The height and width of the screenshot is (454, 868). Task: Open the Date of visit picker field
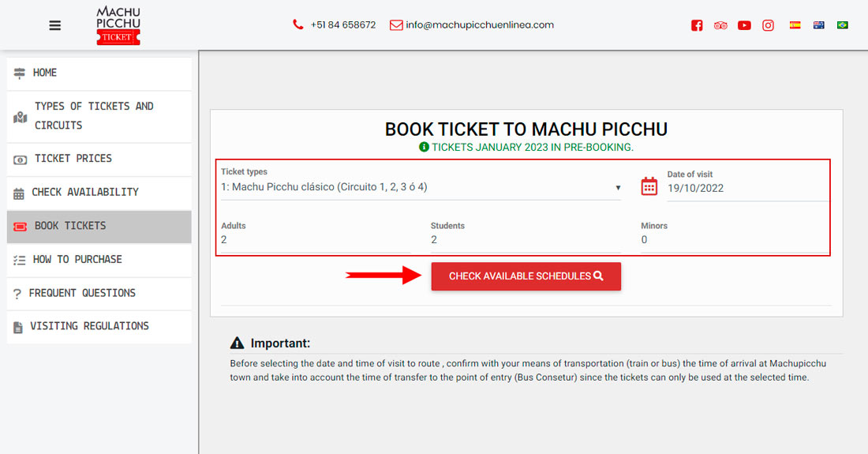tap(746, 188)
